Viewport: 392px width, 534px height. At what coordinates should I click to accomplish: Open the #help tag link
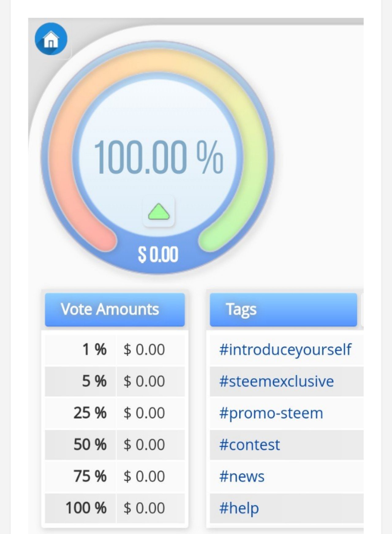click(x=239, y=508)
